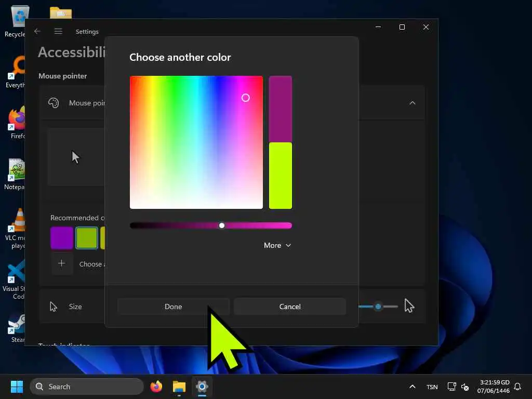Image resolution: width=532 pixels, height=399 pixels.
Task: Cancel the color selection dialog
Action: point(290,307)
